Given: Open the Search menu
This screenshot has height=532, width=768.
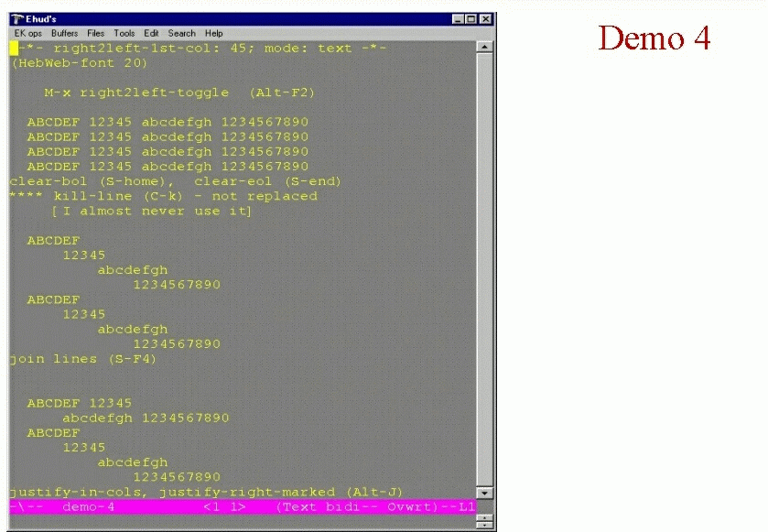Looking at the screenshot, I should pyautogui.click(x=181, y=33).
